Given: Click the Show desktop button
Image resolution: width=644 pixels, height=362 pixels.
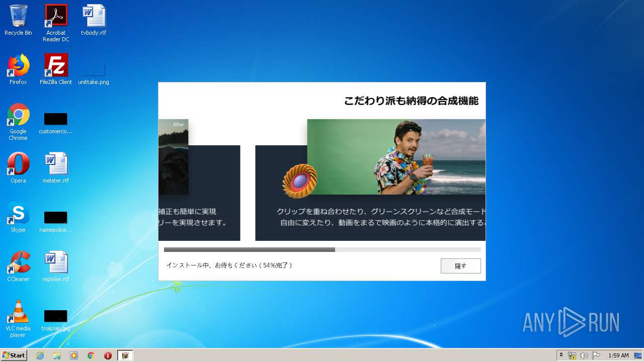Looking at the screenshot, I should point(639,355).
